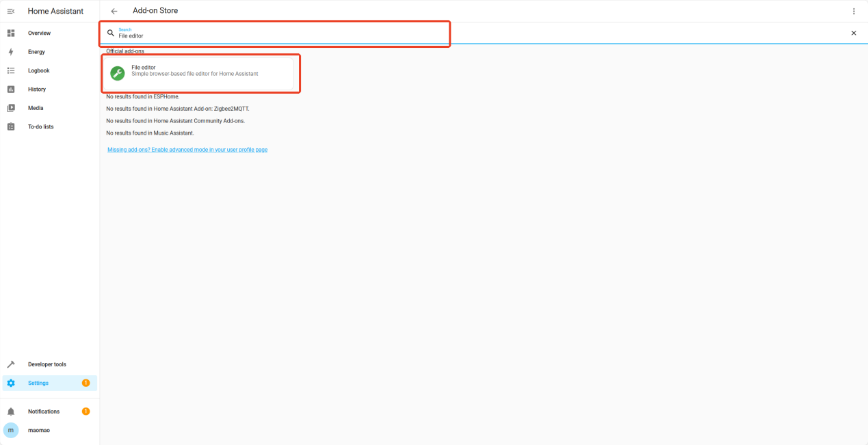The width and height of the screenshot is (868, 445).
Task: Click the maomao user avatar
Action: pos(11,430)
